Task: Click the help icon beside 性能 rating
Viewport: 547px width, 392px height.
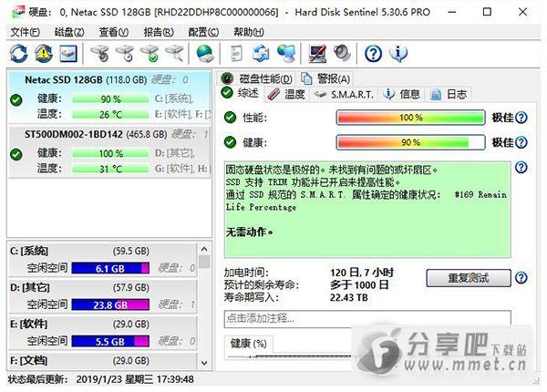Action: pyautogui.click(x=521, y=118)
